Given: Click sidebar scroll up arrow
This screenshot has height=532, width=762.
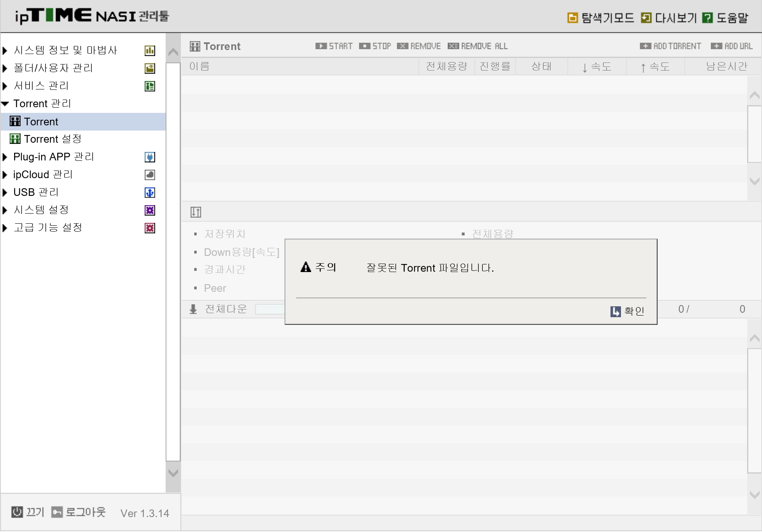Looking at the screenshot, I should pos(173,52).
